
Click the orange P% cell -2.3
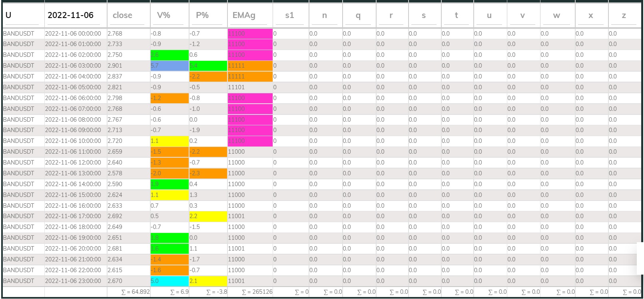[208, 173]
